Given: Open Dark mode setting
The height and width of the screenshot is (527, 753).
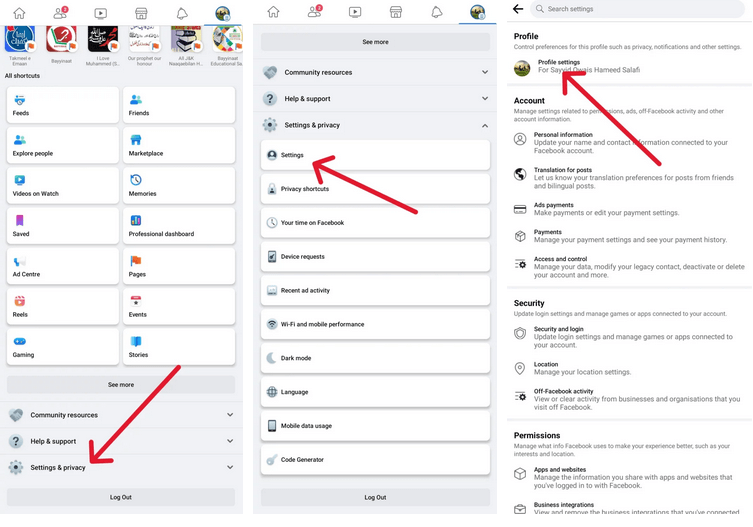Looking at the screenshot, I should click(376, 358).
